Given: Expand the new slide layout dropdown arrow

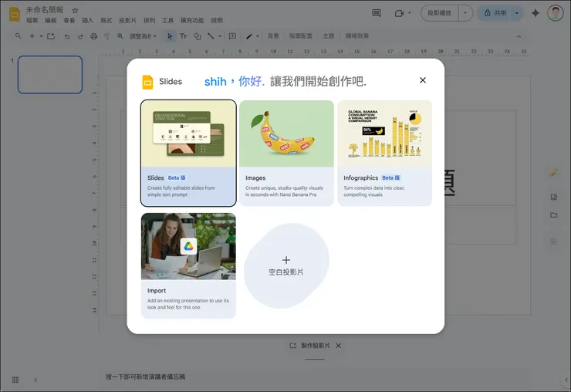Looking at the screenshot, I should coord(41,36).
